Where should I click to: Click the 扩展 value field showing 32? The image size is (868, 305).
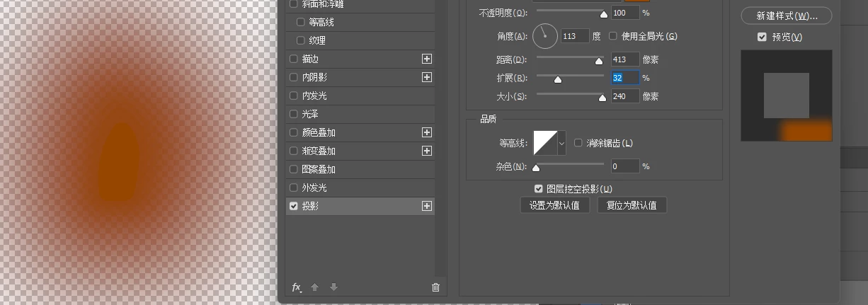point(625,78)
